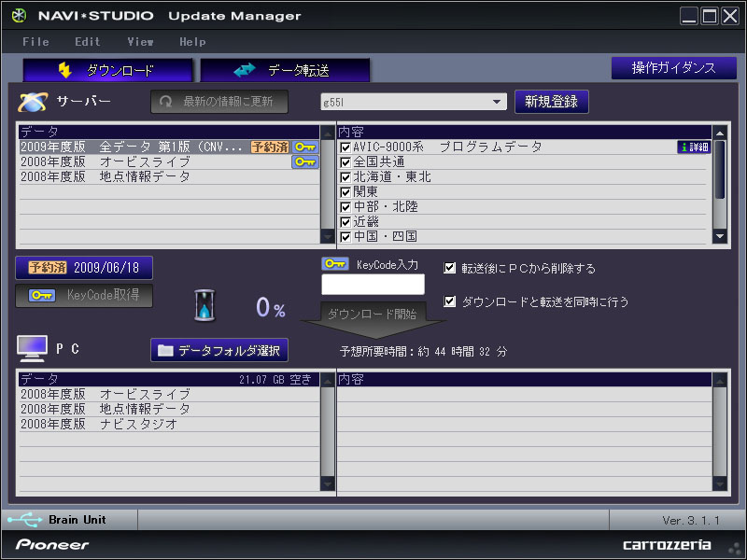Click the 予約済 badge on 全データ row
The height and width of the screenshot is (560, 747).
(x=270, y=147)
